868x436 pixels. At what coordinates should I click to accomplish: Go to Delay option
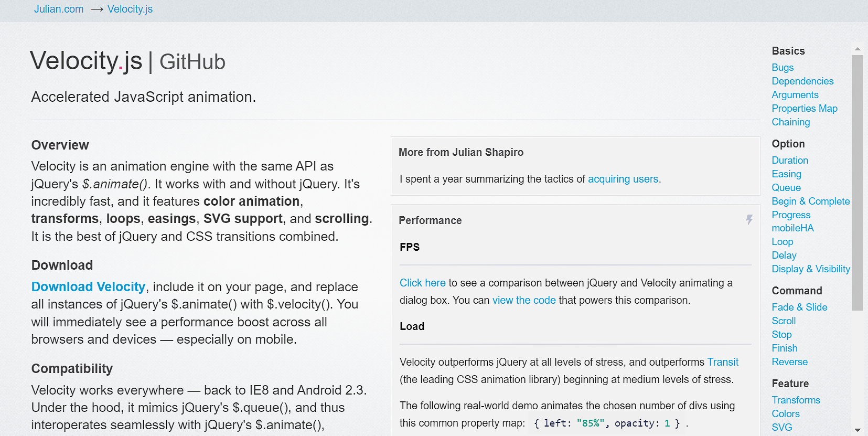click(x=784, y=255)
